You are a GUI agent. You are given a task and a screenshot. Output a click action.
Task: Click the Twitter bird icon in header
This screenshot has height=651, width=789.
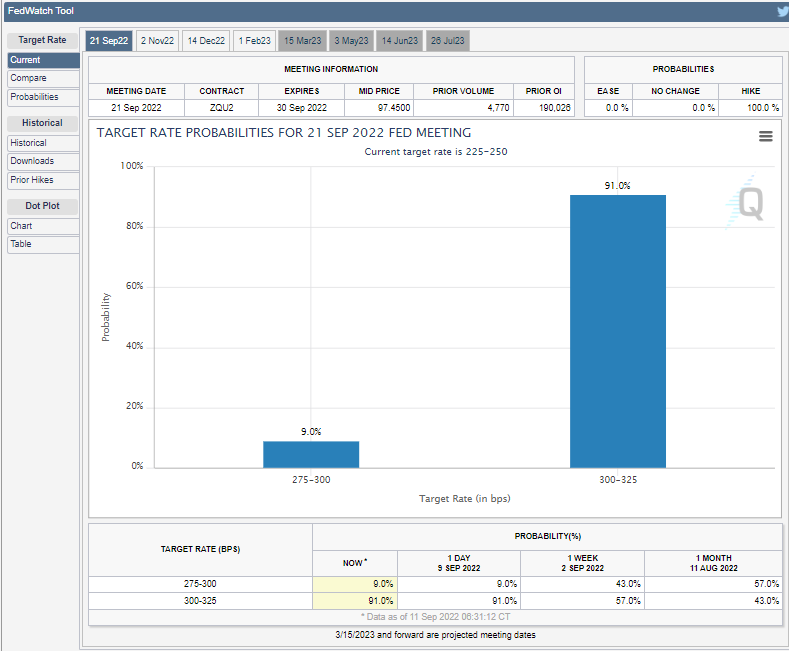click(783, 11)
